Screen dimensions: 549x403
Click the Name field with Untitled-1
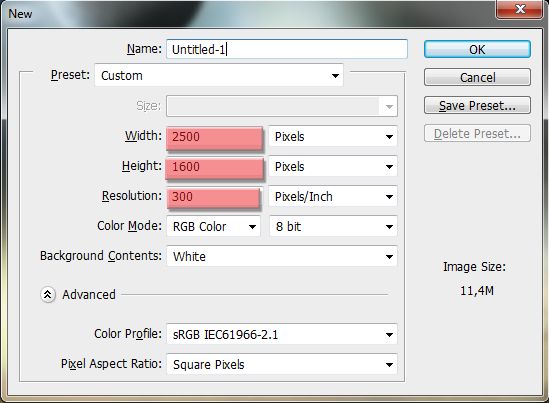click(287, 49)
